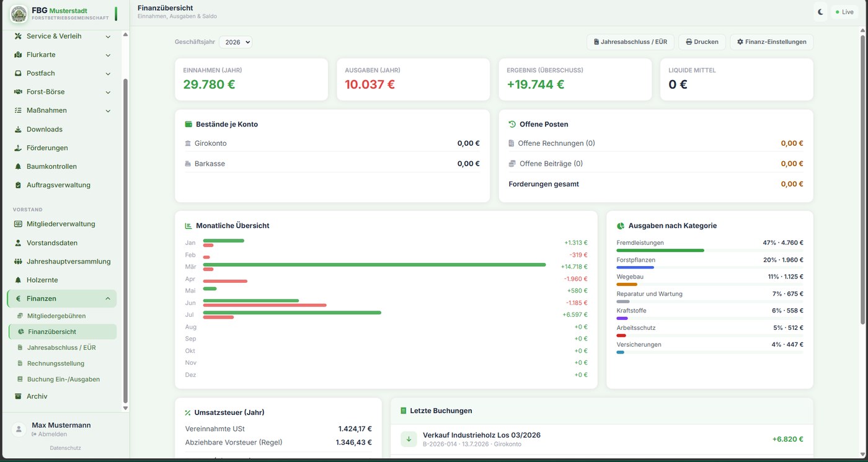Open the Geschäftsjahr 2026 dropdown
The height and width of the screenshot is (462, 868).
(236, 42)
